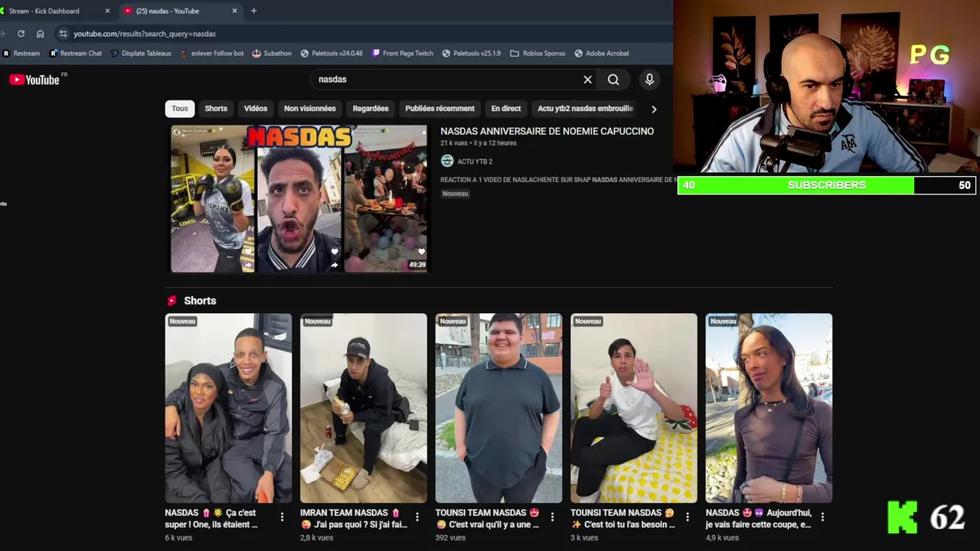980x551 pixels.
Task: Open the Paletools v25.1.9 bookmark
Action: coord(472,54)
